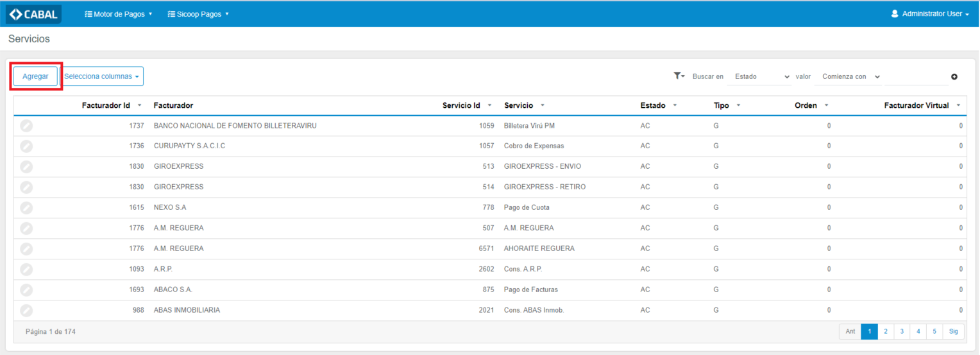Open the Sicoop Pagos menu
Image resolution: width=980 pixels, height=355 pixels.
(x=198, y=13)
